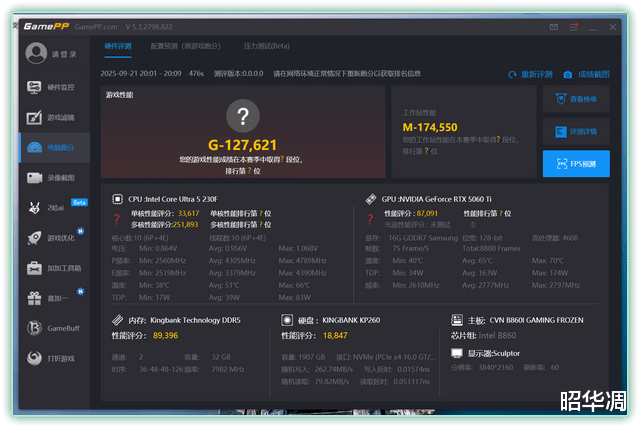Click the blue FPS预测 button

(576, 164)
